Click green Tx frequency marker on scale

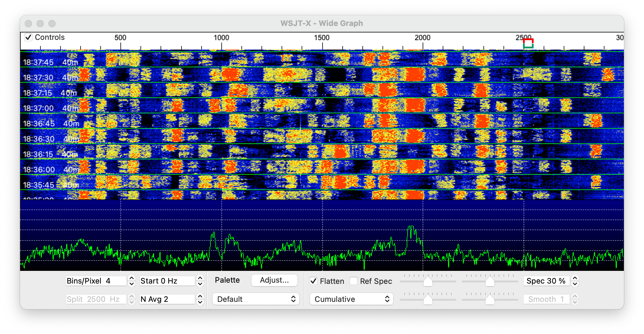click(528, 47)
